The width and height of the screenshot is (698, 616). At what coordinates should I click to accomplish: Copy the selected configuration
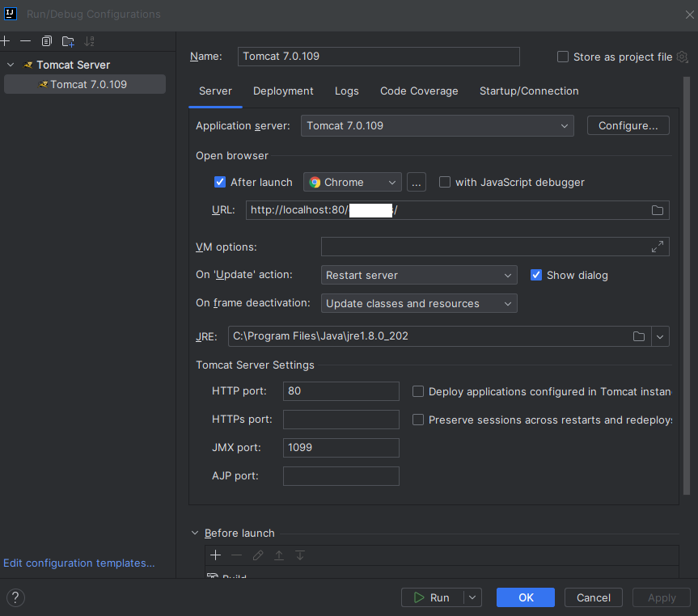[47, 41]
